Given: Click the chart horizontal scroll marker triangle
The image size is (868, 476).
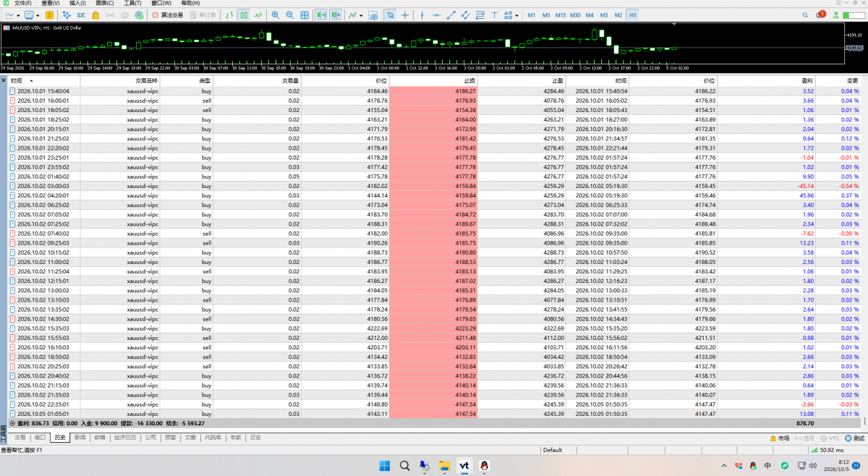Looking at the screenshot, I should click(x=673, y=25).
